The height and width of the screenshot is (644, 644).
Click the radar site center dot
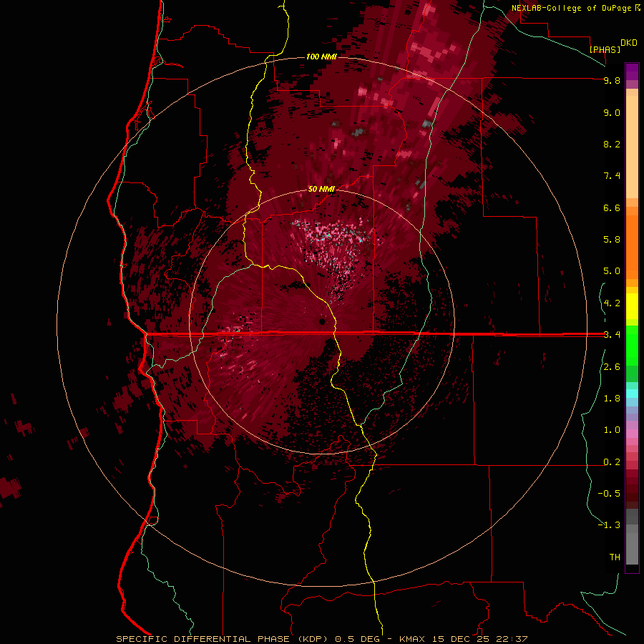[323, 321]
